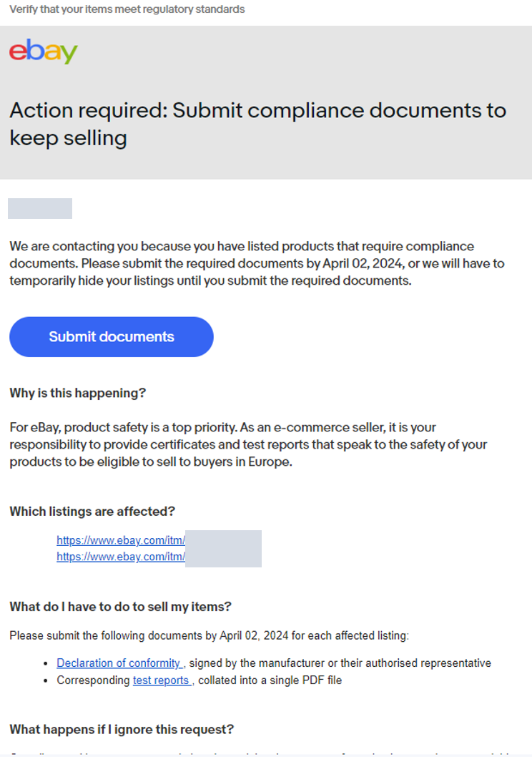Click the 'We are contacting you' paragraph
The width and height of the screenshot is (532, 757).
coord(257,263)
